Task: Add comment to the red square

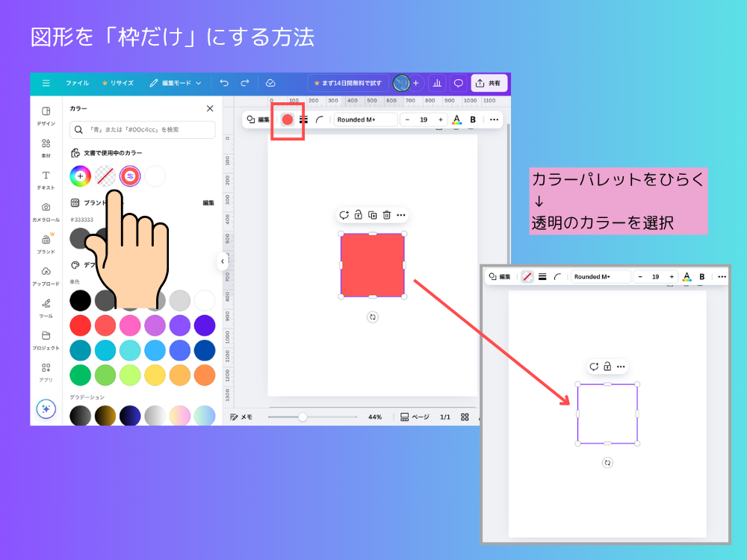Action: (x=344, y=215)
